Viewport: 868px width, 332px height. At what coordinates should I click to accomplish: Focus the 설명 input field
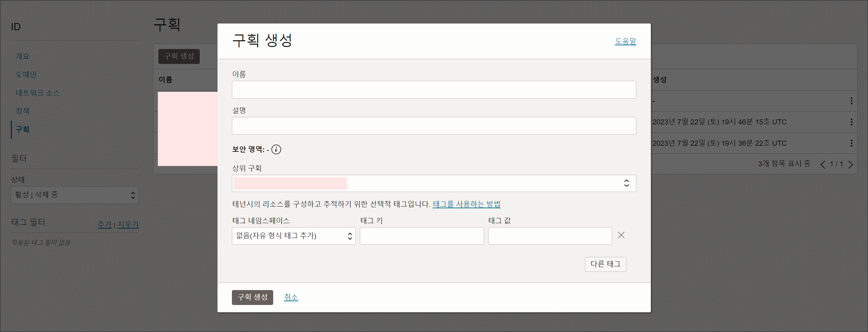click(x=434, y=126)
